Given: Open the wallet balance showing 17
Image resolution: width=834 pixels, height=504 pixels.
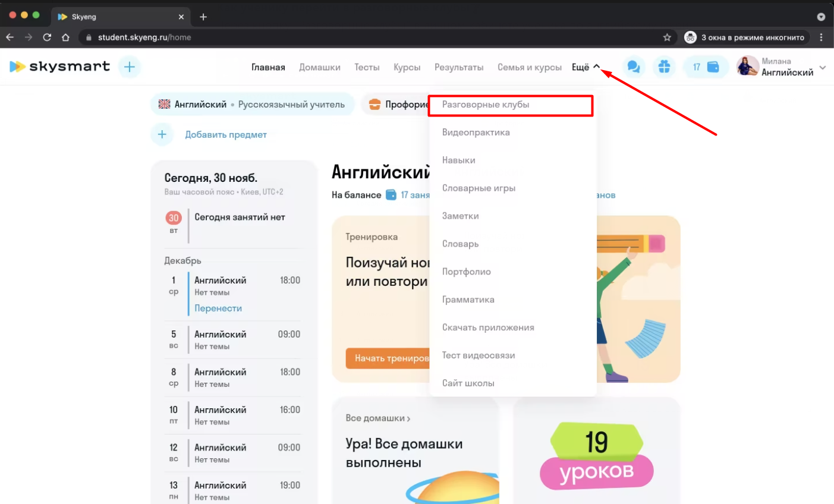Looking at the screenshot, I should tap(706, 67).
